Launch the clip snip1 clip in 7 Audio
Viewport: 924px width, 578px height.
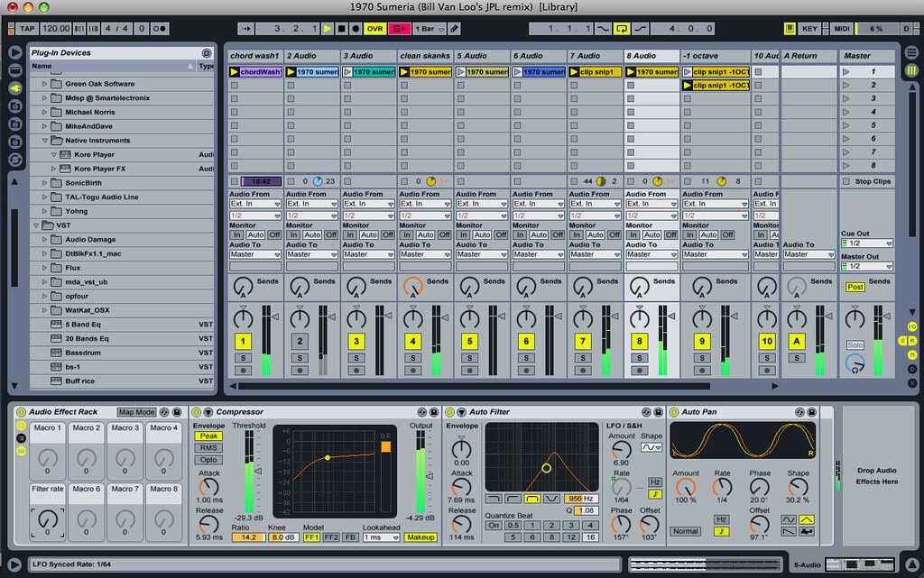[574, 72]
